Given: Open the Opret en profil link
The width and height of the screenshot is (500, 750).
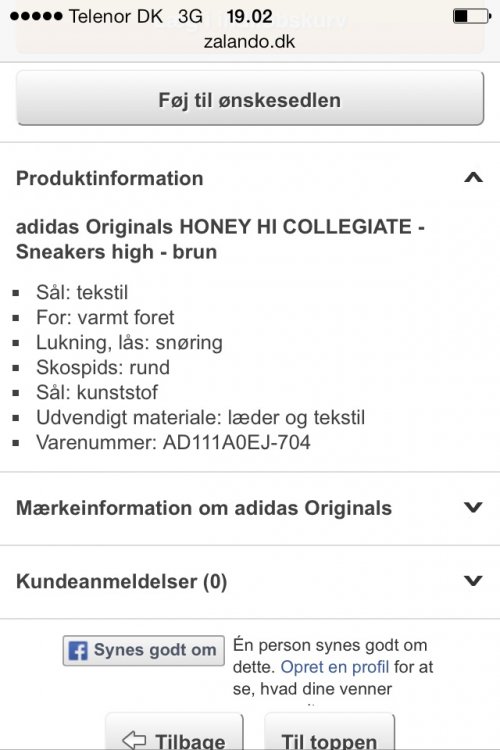Looking at the screenshot, I should (x=334, y=667).
